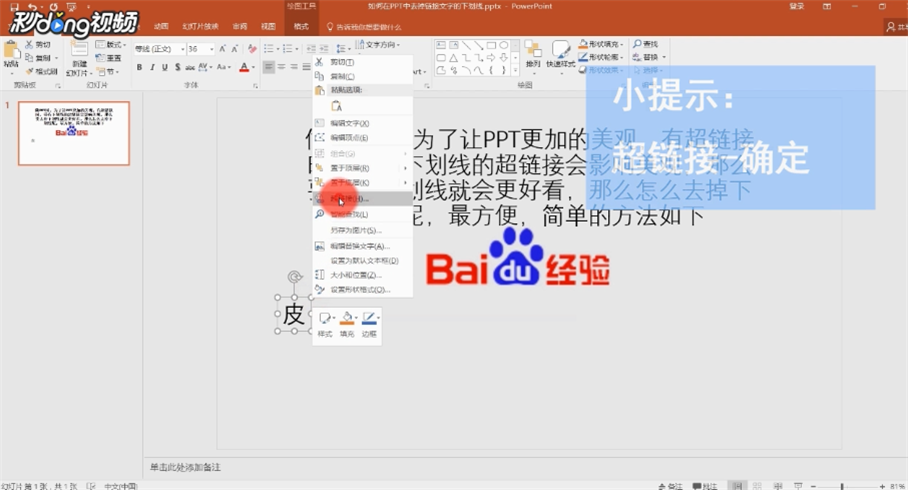The height and width of the screenshot is (490, 908).
Task: Open the Slide Show (幻灯片放映) ribbon tab
Action: point(200,27)
